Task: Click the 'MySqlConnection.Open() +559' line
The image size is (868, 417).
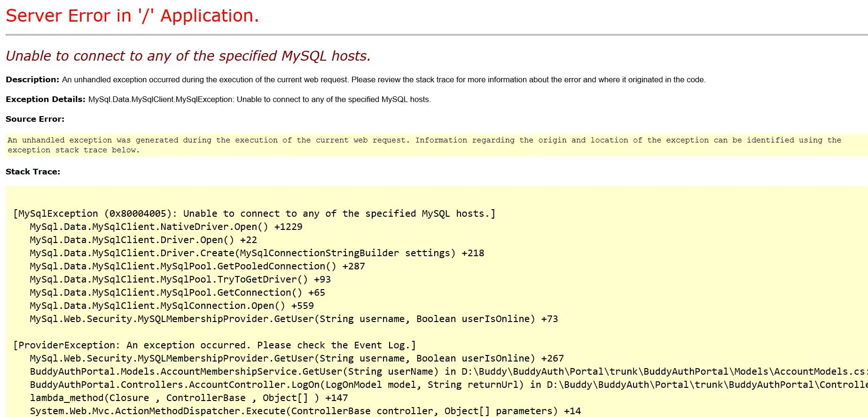Action: coord(172,306)
